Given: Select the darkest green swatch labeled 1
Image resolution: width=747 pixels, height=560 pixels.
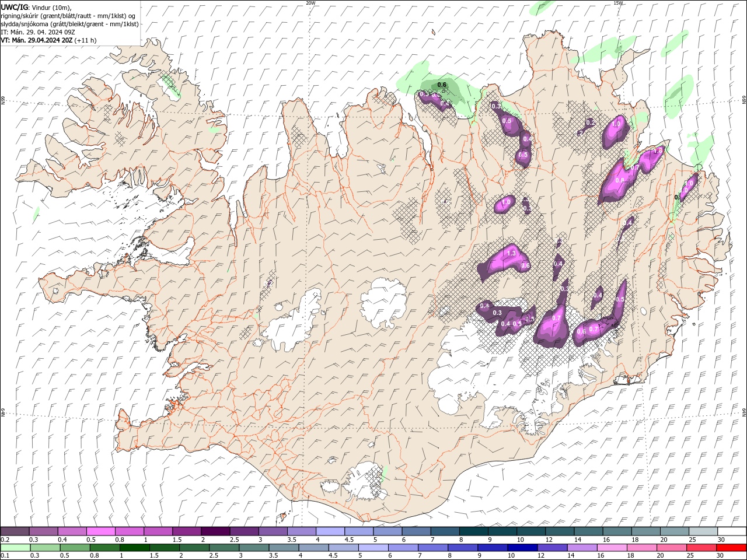Looking at the screenshot, I should [x=134, y=548].
